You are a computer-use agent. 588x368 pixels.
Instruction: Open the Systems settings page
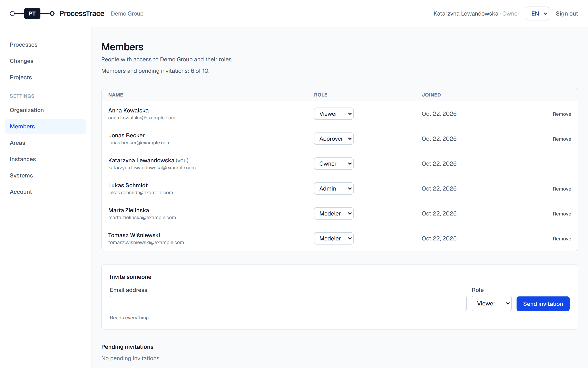point(46,175)
